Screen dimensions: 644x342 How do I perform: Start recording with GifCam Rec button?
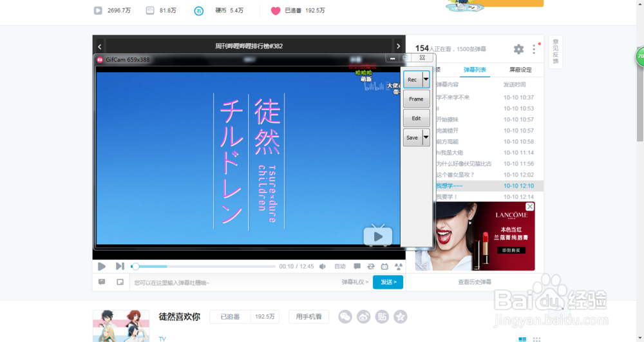(x=413, y=80)
